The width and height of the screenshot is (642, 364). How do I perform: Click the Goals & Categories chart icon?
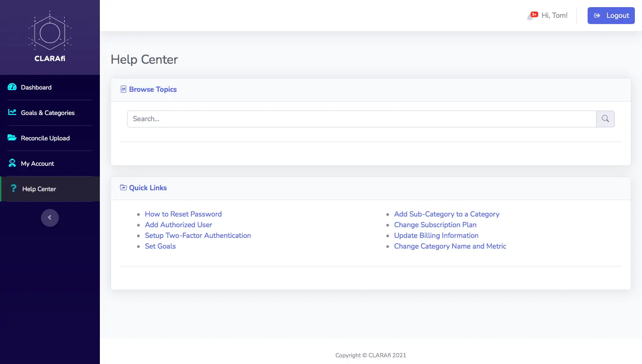tap(12, 113)
